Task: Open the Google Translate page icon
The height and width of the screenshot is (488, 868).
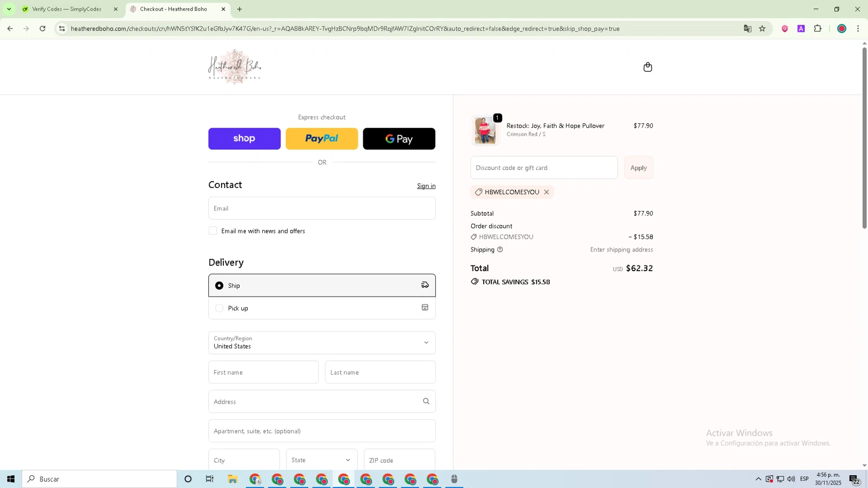Action: click(x=748, y=28)
